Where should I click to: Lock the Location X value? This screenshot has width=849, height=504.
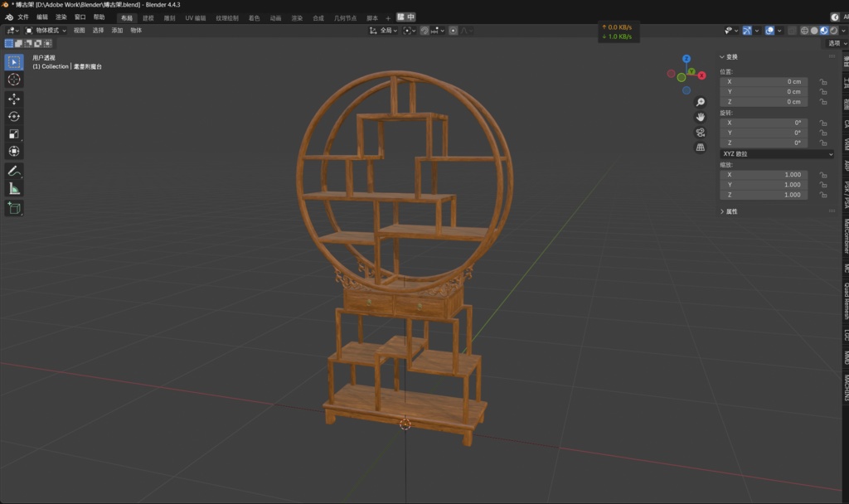[x=823, y=82]
